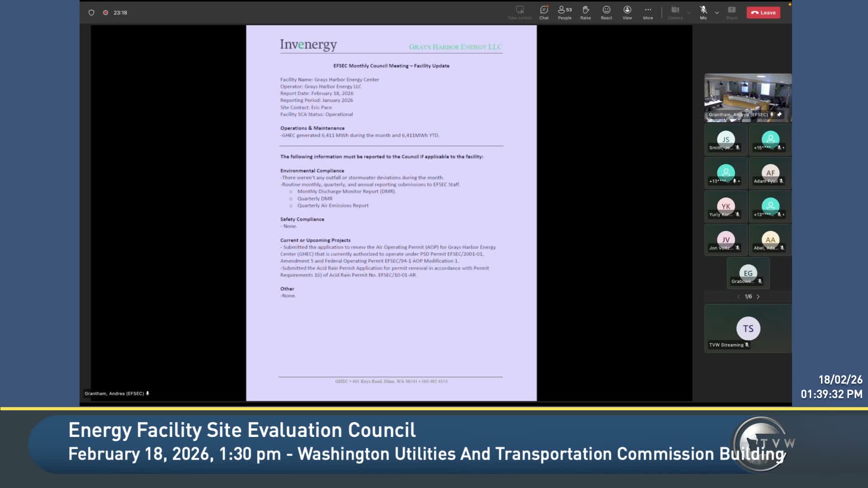Click the shield security icon

click(91, 13)
